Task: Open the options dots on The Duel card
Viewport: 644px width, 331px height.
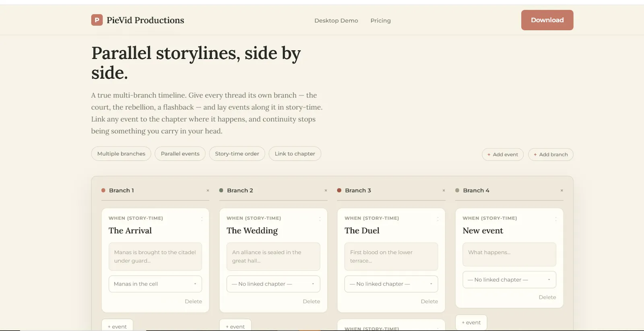Action: (438, 219)
